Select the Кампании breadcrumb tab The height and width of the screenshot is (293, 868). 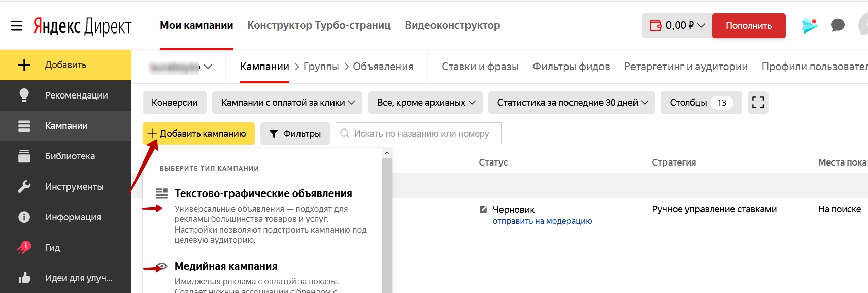(x=264, y=67)
